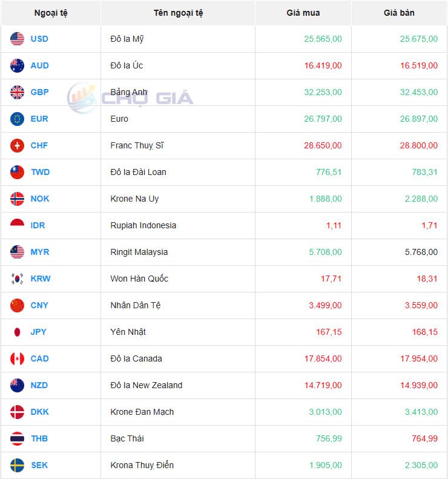This screenshot has height=479, width=448.
Task: Open the NZD currency link
Action: point(39,385)
